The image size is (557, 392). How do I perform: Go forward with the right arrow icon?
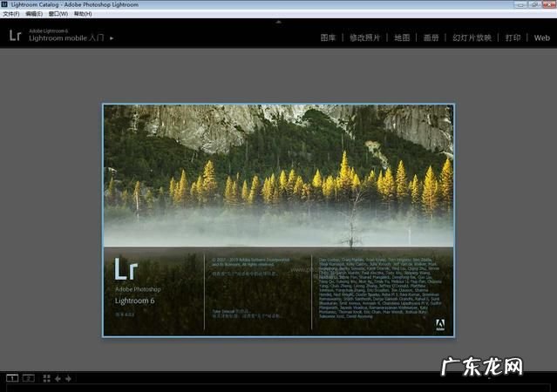(68, 379)
